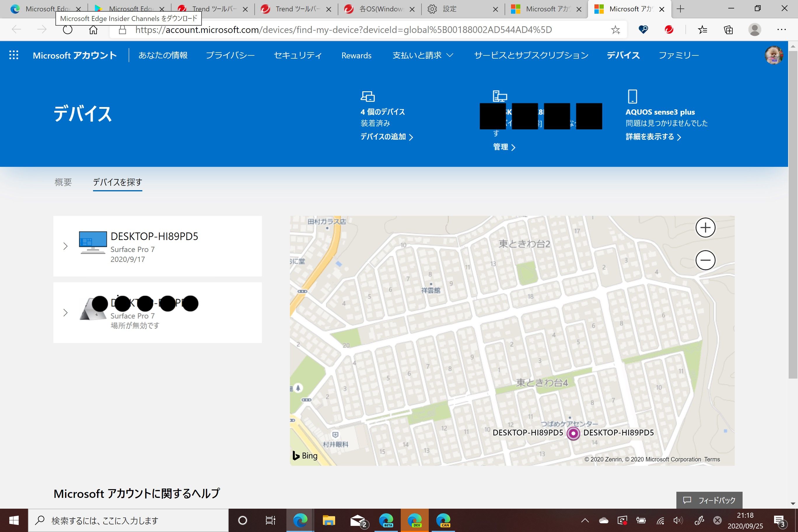Image resolution: width=798 pixels, height=532 pixels.
Task: Open the セキュリティ menu item
Action: tap(298, 55)
